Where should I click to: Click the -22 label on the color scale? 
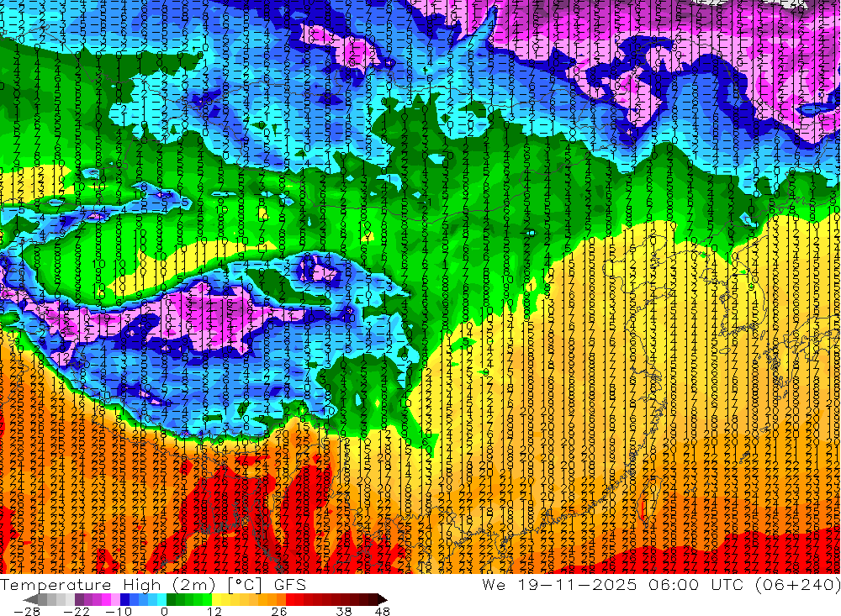point(77,612)
